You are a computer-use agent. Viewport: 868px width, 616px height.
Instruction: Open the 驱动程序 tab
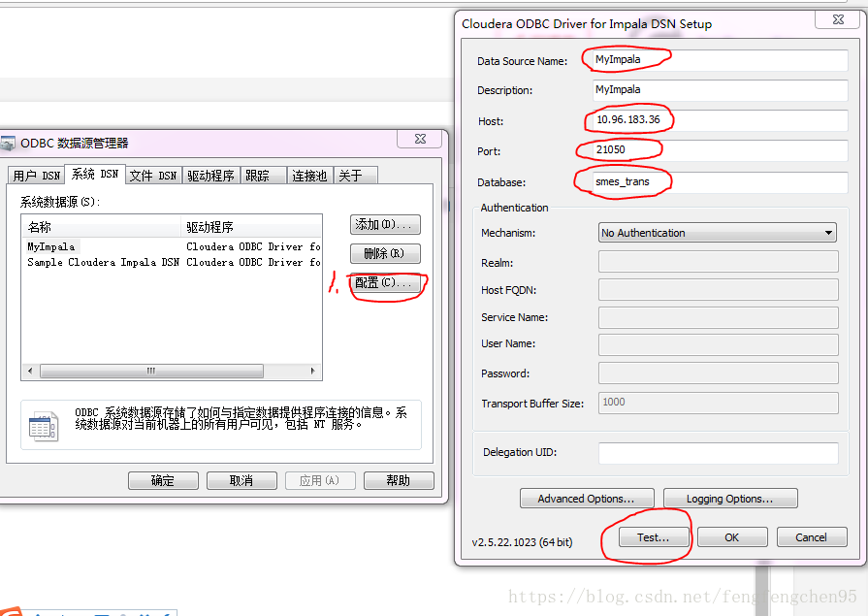click(x=210, y=176)
